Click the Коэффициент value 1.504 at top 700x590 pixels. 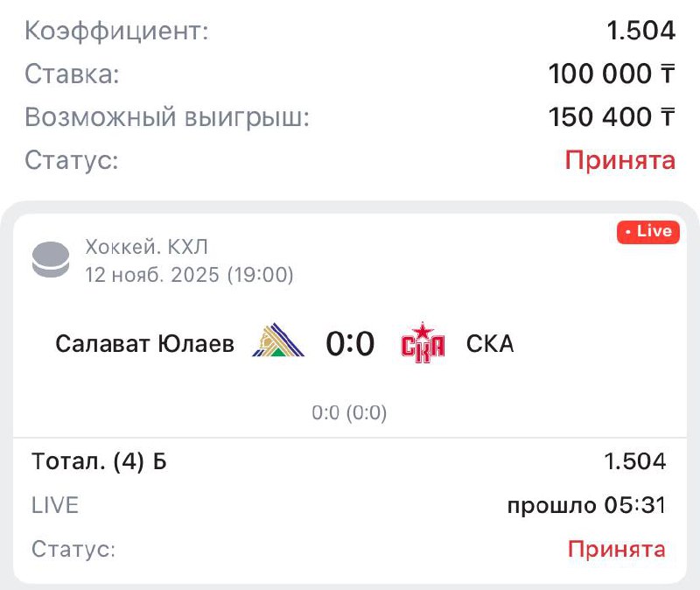point(641,32)
